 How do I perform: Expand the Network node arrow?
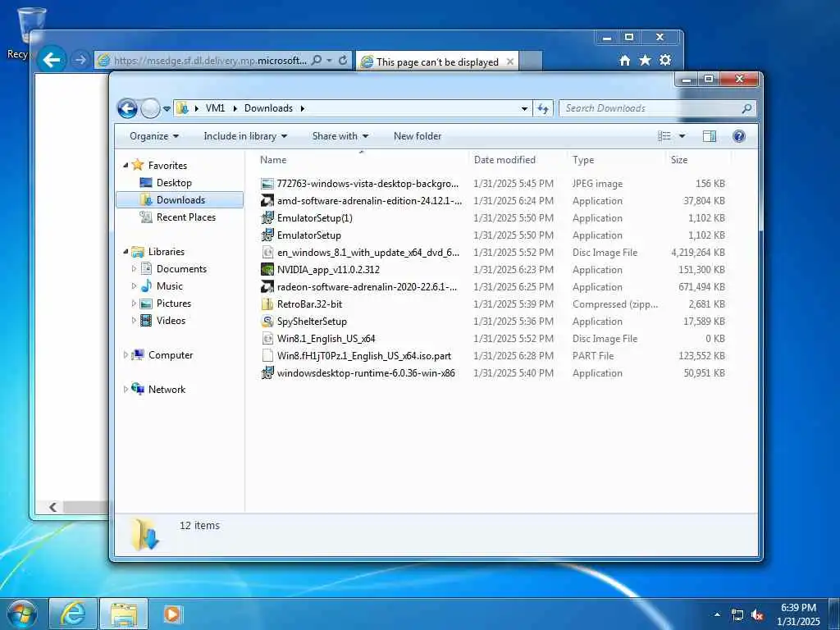coord(126,389)
